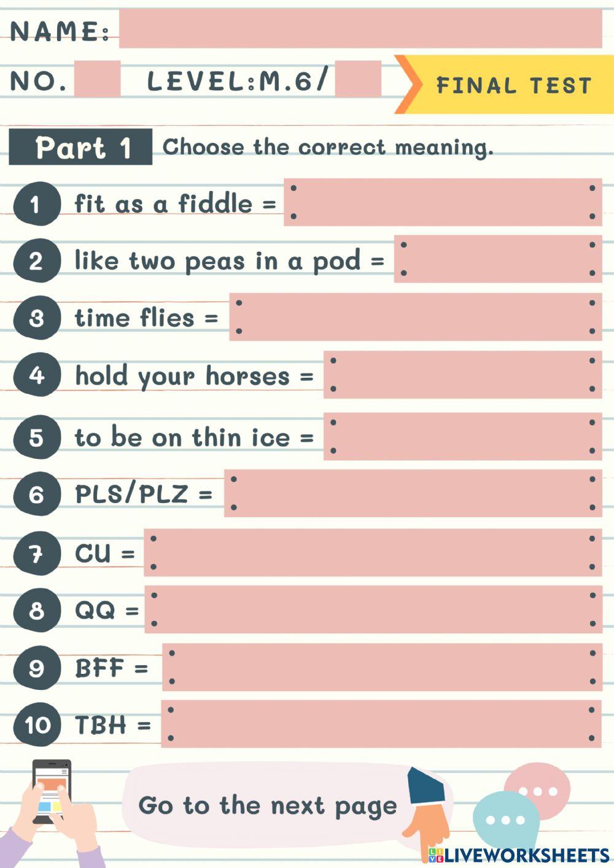Open the QQ meaning dropdown
614x868 pixels.
[373, 609]
